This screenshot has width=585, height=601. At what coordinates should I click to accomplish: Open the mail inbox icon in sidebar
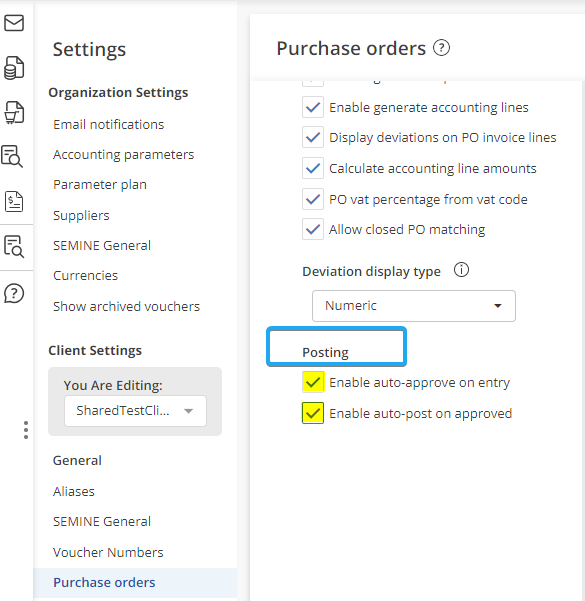(14, 23)
